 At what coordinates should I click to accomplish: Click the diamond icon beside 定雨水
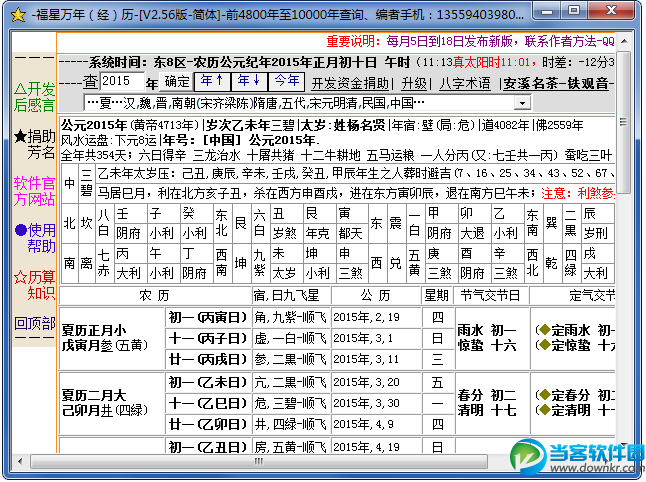coord(545,330)
